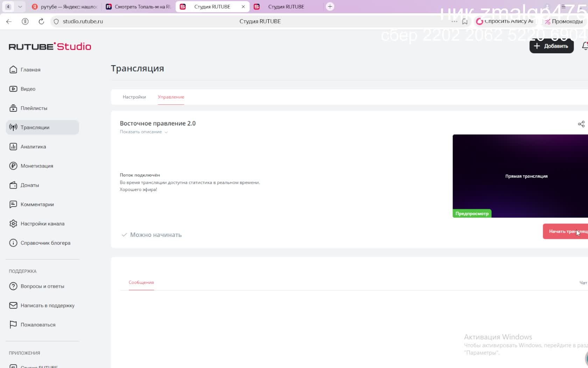Click Пожаловаться in the support section

coord(37,325)
